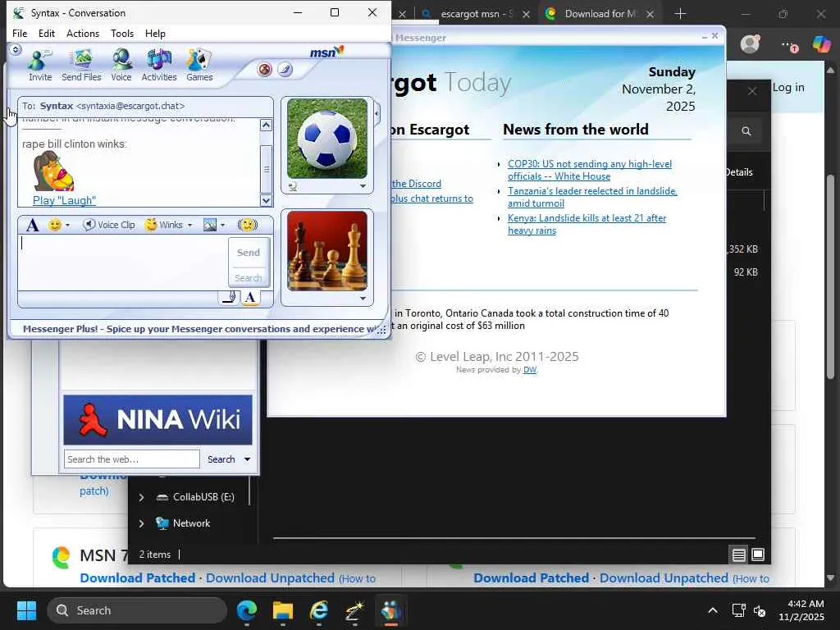Open the emoticon dropdown arrow
Image resolution: width=840 pixels, height=630 pixels.
tap(67, 226)
